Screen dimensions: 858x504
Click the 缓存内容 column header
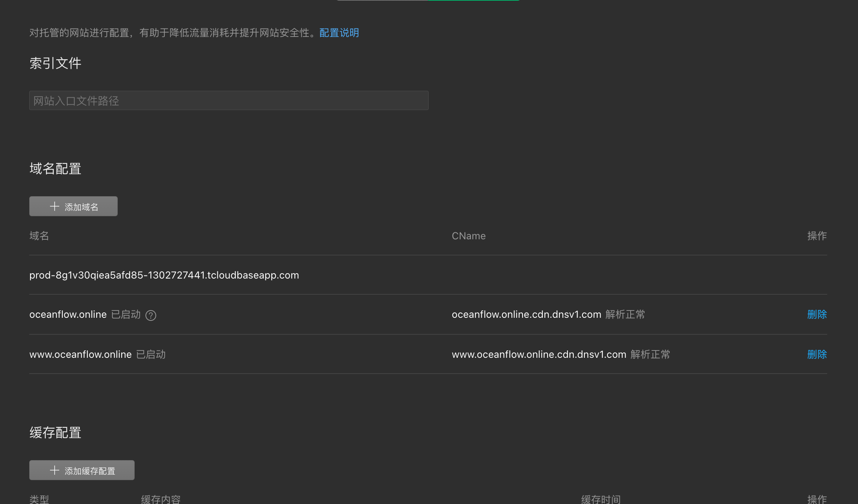(160, 499)
